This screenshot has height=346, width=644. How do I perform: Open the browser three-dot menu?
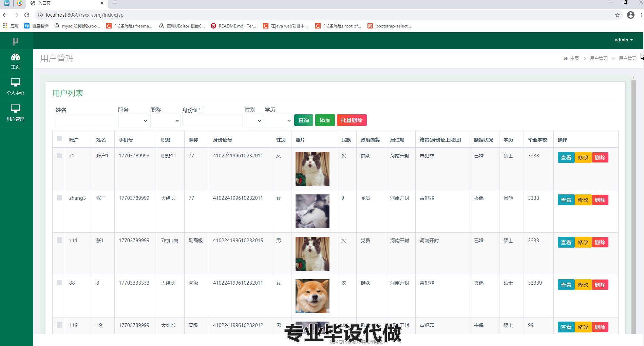point(642,15)
